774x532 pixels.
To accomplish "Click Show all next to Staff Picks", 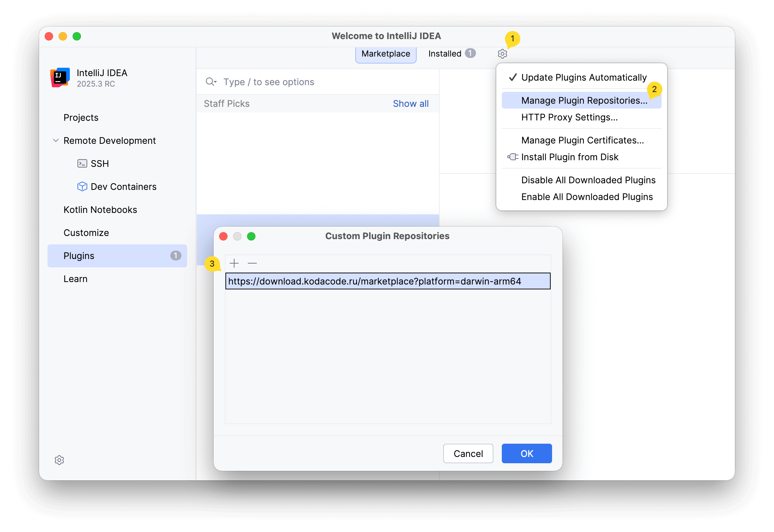I will pyautogui.click(x=411, y=103).
